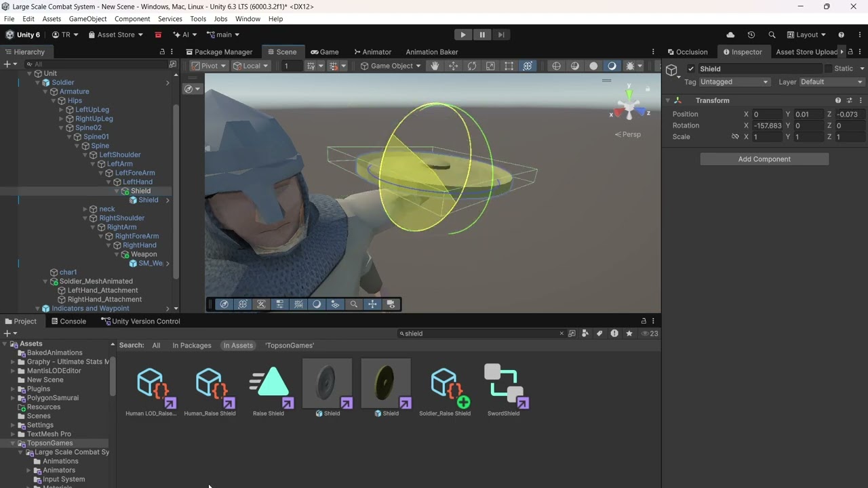868x488 pixels.
Task: Open the Window menu
Action: pos(248,19)
